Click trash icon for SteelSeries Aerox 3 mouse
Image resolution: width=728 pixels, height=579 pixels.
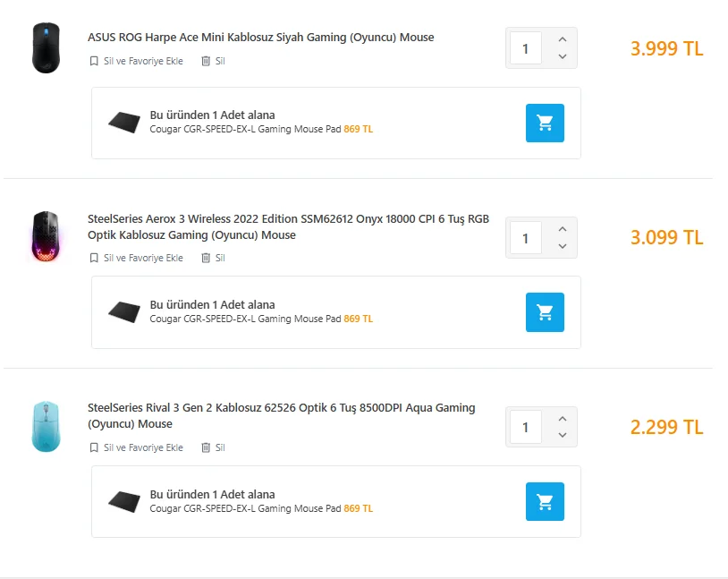206,258
